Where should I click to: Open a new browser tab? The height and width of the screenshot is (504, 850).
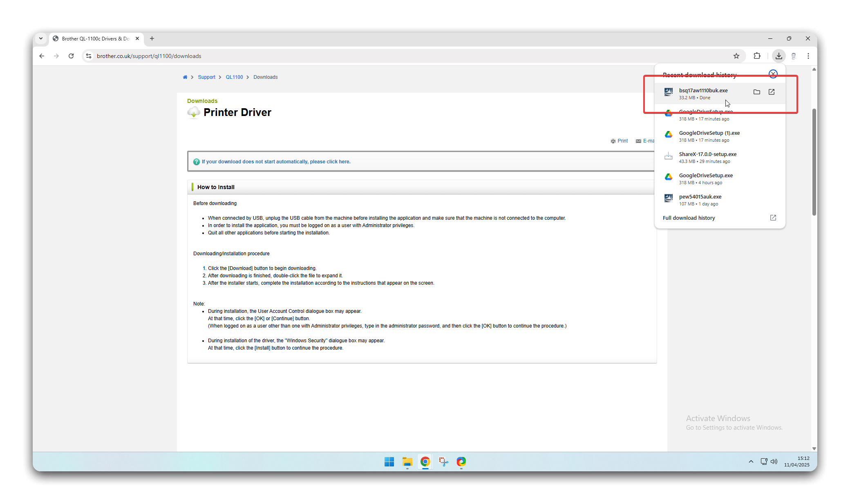(x=152, y=38)
